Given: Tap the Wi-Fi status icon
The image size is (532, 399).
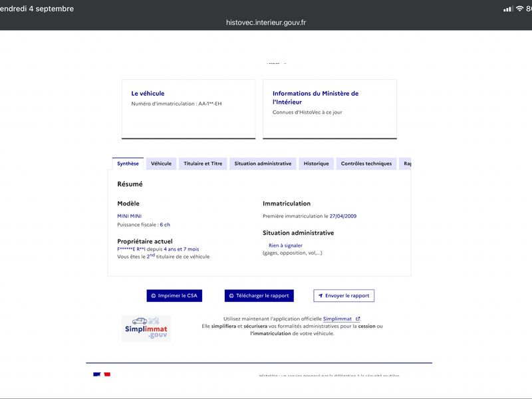Looking at the screenshot, I should point(519,9).
